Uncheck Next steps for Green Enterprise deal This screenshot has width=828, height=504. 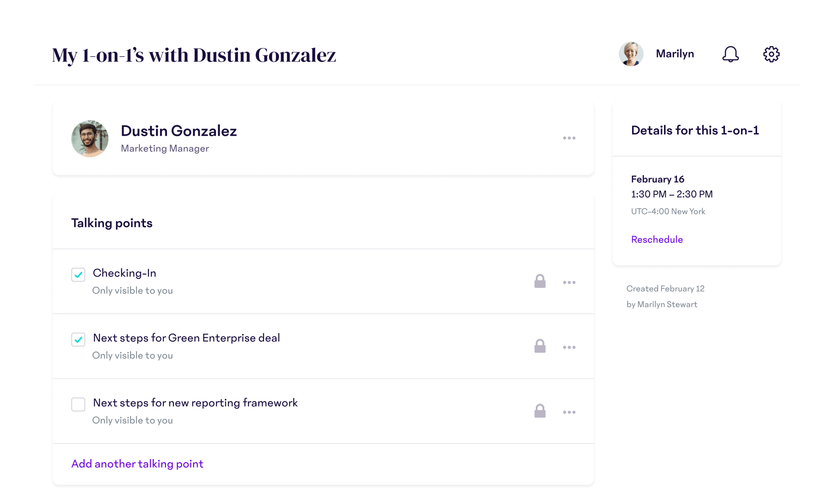point(78,340)
